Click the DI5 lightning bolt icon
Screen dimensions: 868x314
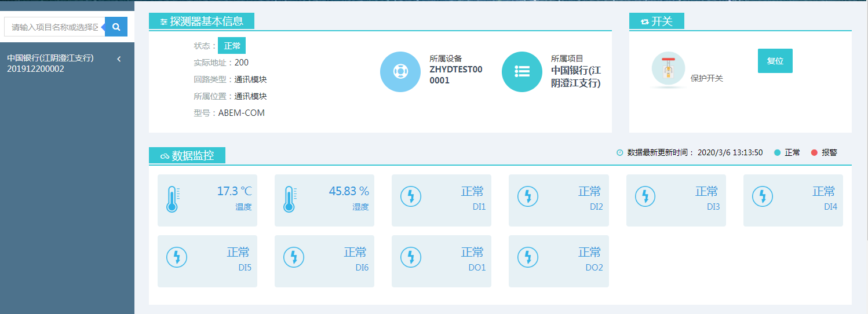pos(177,257)
